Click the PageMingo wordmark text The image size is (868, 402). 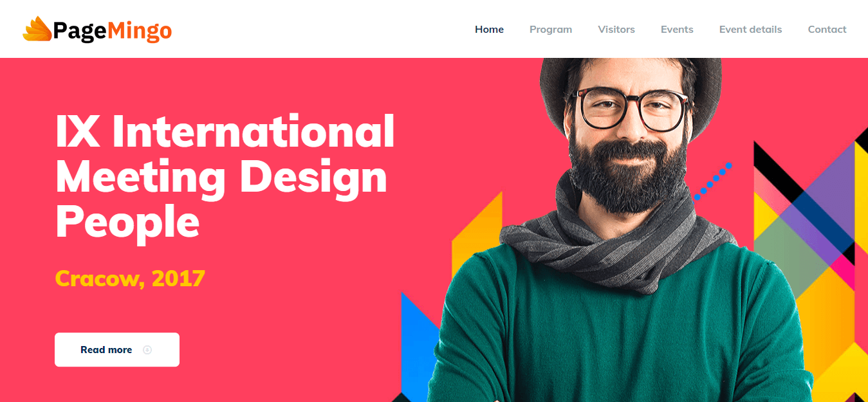click(x=113, y=30)
